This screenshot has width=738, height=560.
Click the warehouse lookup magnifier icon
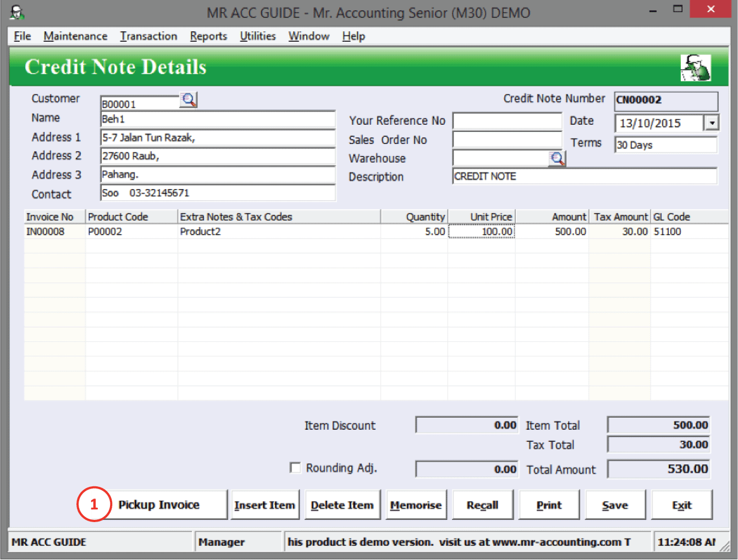coord(557,159)
